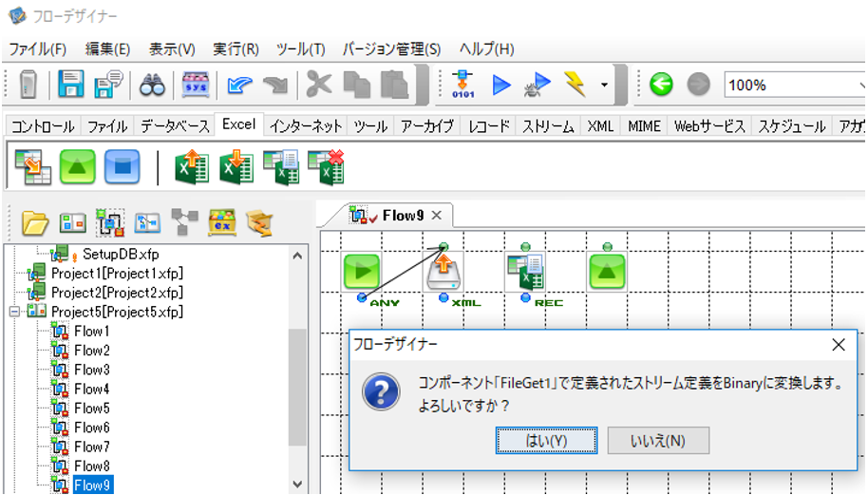The image size is (868, 495).
Task: Click the Paste clipboard icon
Action: pyautogui.click(x=394, y=85)
